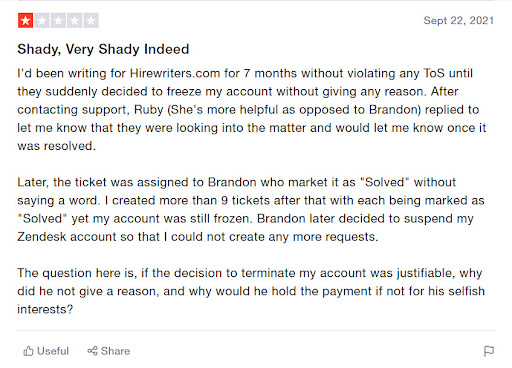Mark review as Useful
Viewport: 512px width, 368px height.
(46, 351)
